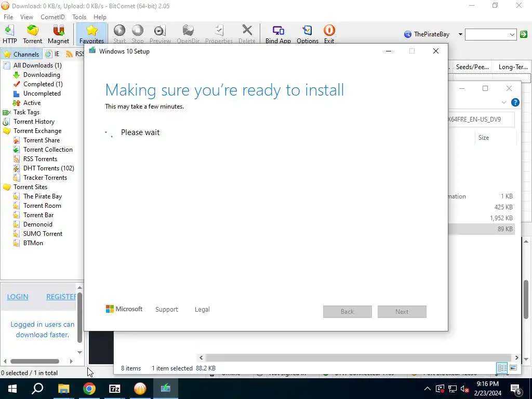Open the Torrent toolbar button
Image resolution: width=532 pixels, height=399 pixels.
[x=33, y=34]
